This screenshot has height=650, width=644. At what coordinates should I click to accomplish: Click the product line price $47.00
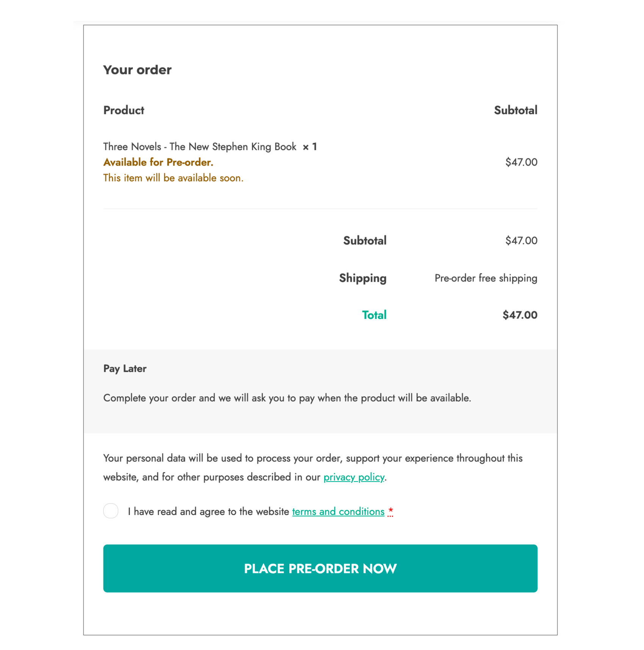click(521, 162)
